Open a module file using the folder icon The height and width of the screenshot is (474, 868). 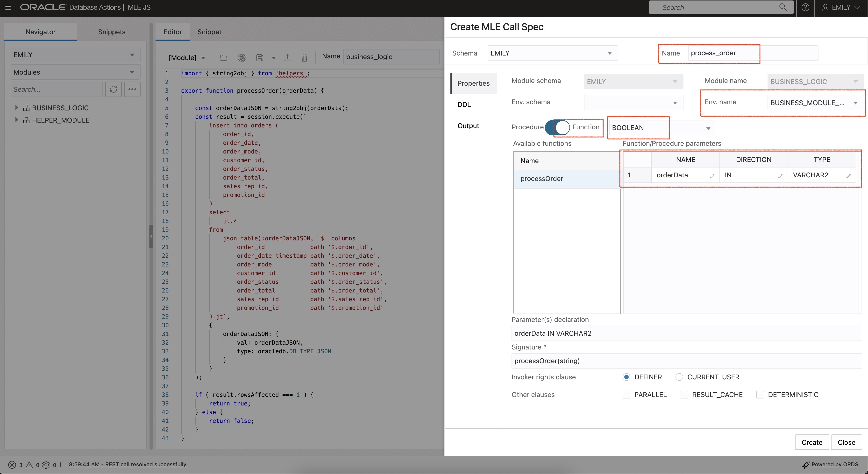coord(223,58)
